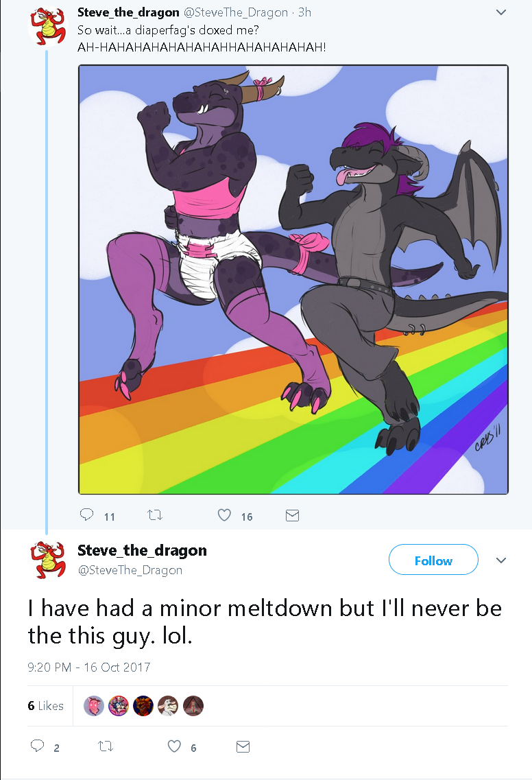Reply to the meltdown tweet with 2 replies
This screenshot has width=532, height=780.
click(38, 746)
